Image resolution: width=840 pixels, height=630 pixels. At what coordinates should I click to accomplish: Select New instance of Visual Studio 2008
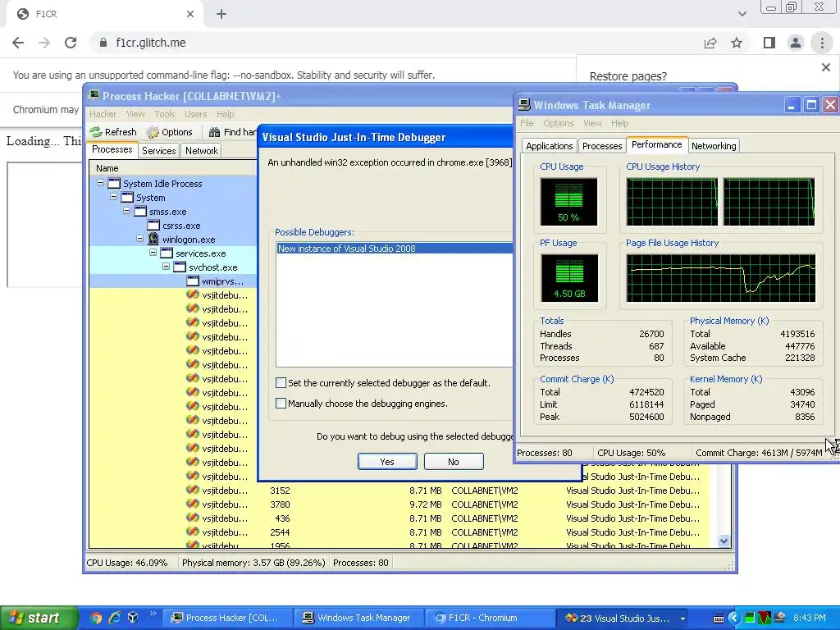[x=395, y=248]
